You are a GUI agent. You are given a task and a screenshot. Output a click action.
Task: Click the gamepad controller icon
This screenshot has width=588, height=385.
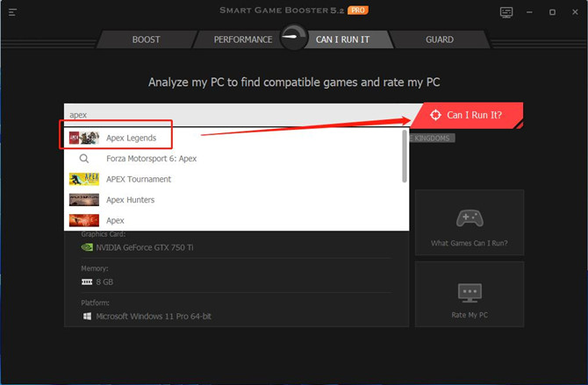[x=470, y=218]
